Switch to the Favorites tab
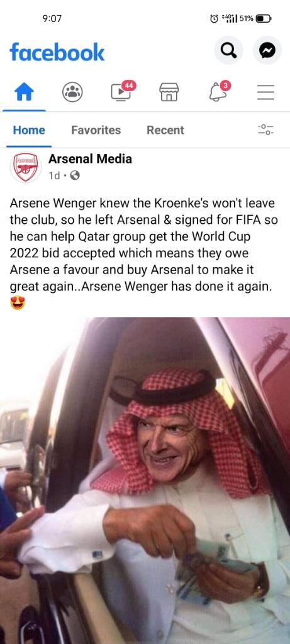The height and width of the screenshot is (644, 290). click(96, 130)
